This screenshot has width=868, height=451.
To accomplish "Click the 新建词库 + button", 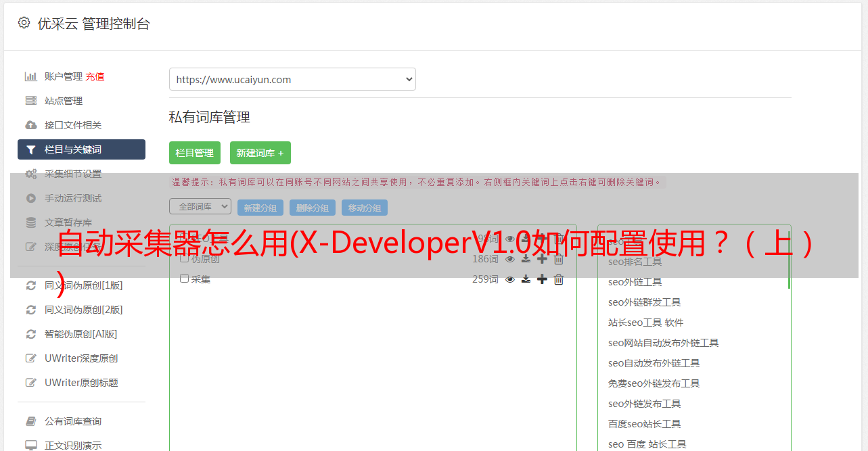I will tap(260, 153).
